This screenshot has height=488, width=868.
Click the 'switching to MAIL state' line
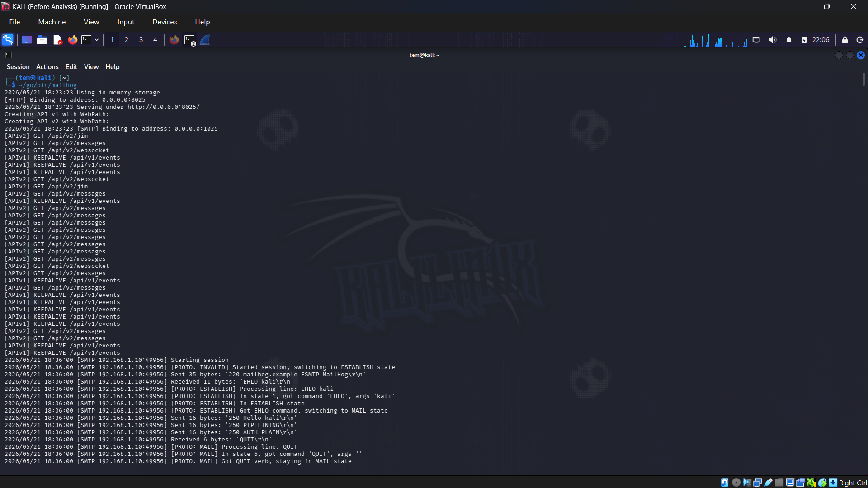click(196, 411)
